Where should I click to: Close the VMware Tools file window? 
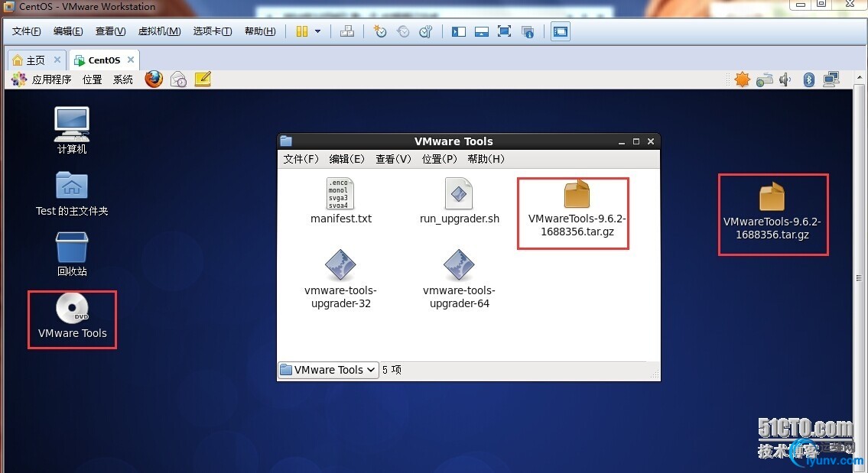tap(651, 141)
